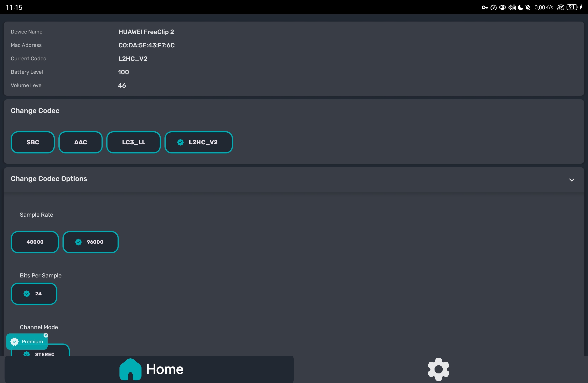This screenshot has height=383, width=588.
Task: Choose STEREO channel mode
Action: pyautogui.click(x=45, y=353)
